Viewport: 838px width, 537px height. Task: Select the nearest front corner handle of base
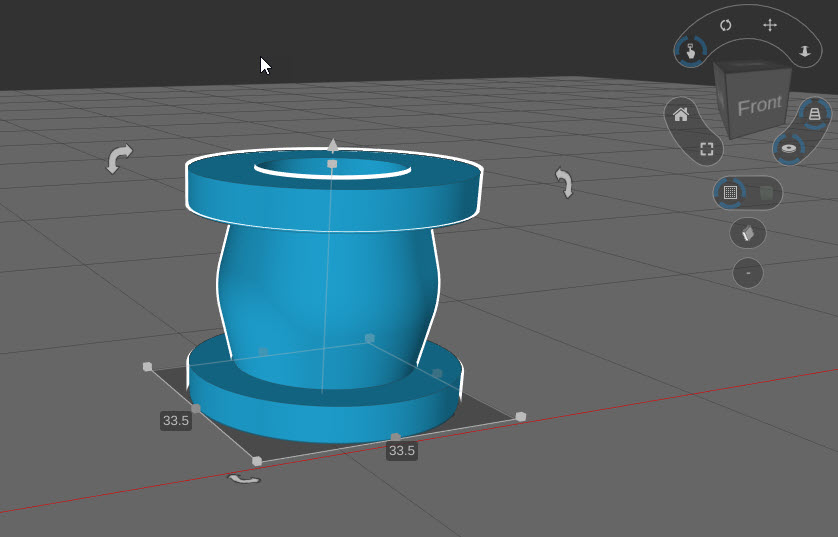coord(257,461)
